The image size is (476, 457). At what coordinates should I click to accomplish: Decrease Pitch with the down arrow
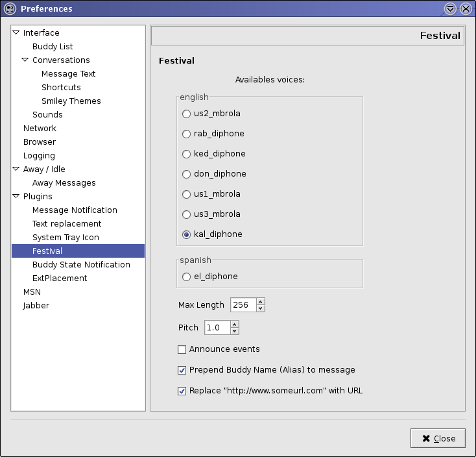(x=234, y=331)
